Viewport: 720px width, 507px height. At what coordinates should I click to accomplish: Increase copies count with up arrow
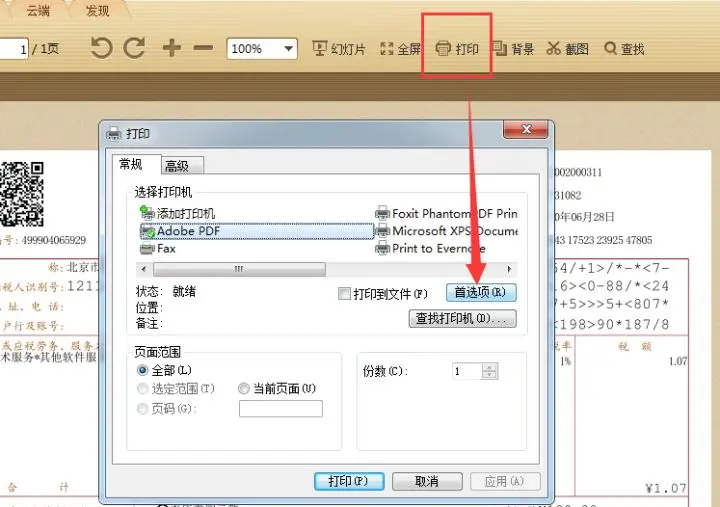pyautogui.click(x=489, y=367)
